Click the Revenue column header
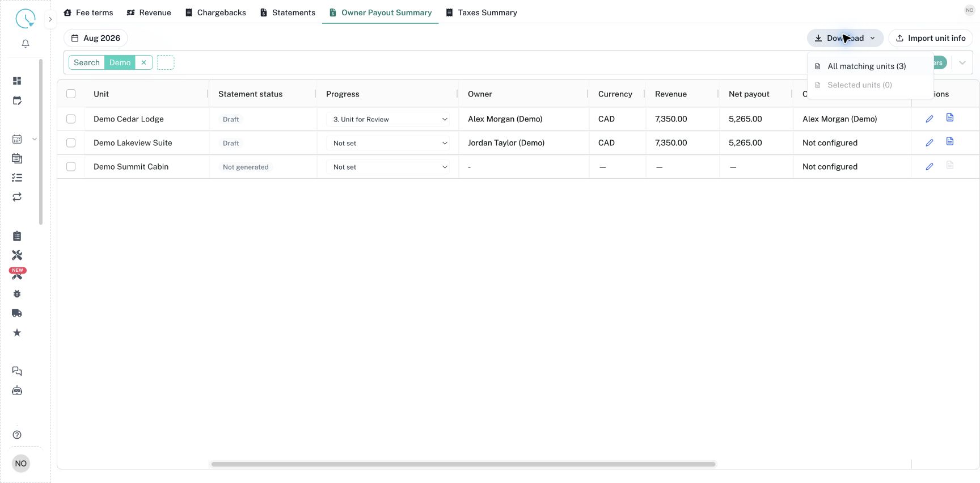 tap(670, 94)
